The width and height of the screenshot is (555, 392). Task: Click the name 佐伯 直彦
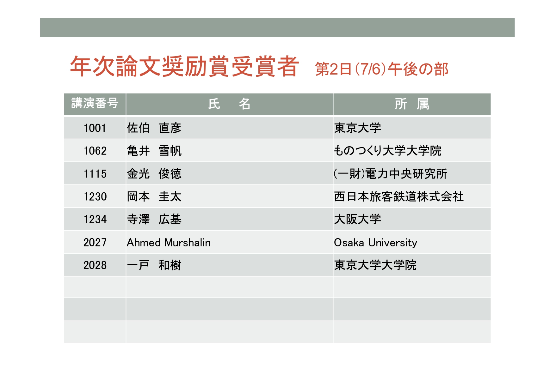[x=154, y=128]
